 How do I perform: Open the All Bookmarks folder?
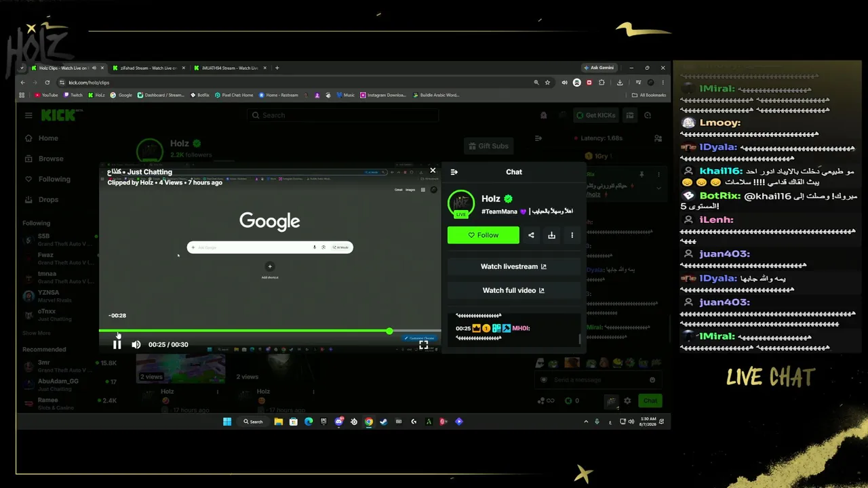(x=648, y=96)
